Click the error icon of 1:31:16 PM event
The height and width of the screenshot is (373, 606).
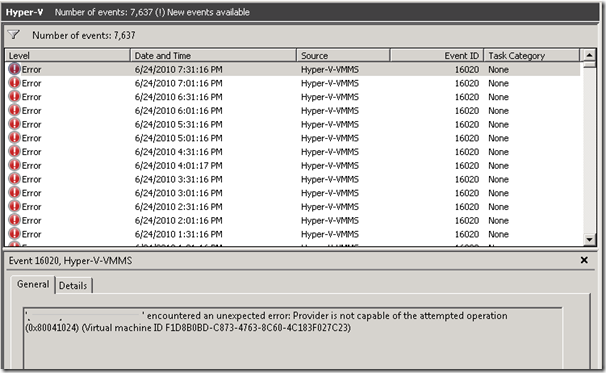point(14,234)
